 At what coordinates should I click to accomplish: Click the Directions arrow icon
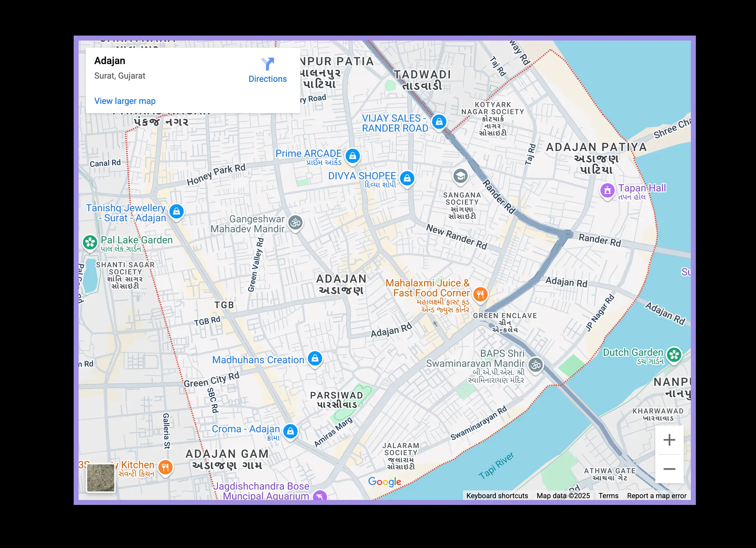(x=268, y=64)
